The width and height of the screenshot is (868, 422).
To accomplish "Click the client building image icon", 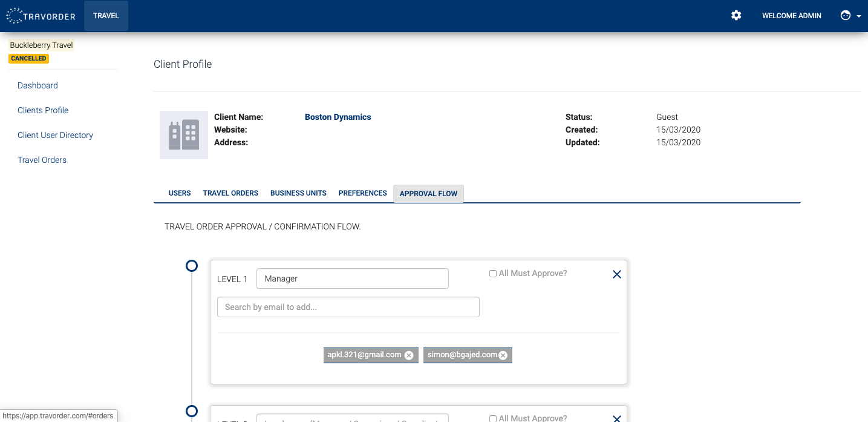I will pyautogui.click(x=184, y=135).
